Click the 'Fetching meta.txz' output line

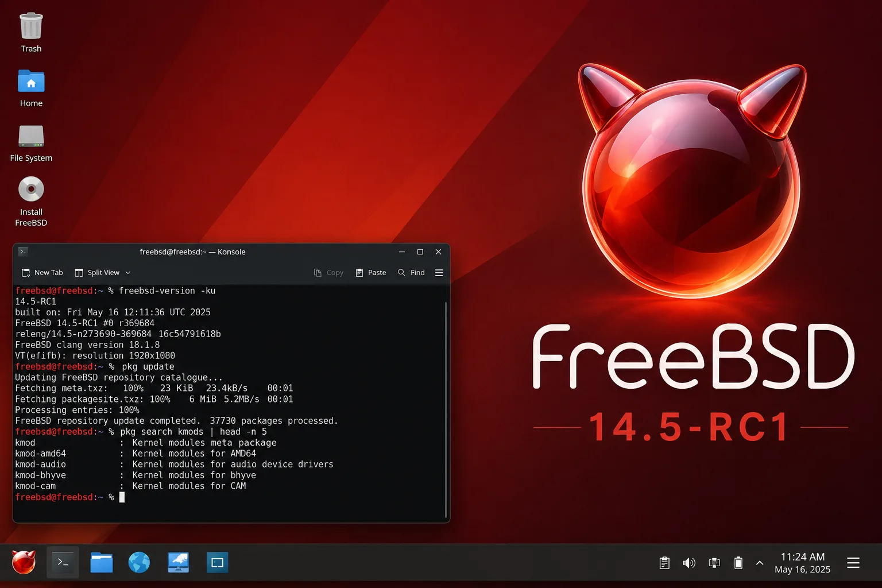(154, 389)
